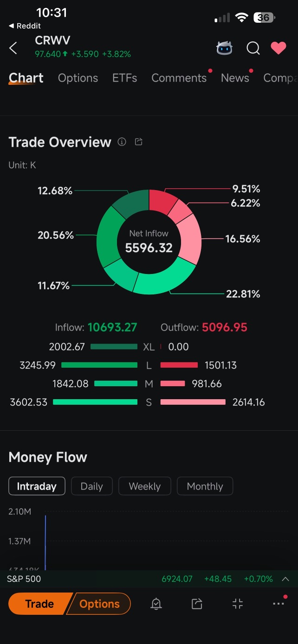Tap the Trade Overview info icon

pos(122,142)
